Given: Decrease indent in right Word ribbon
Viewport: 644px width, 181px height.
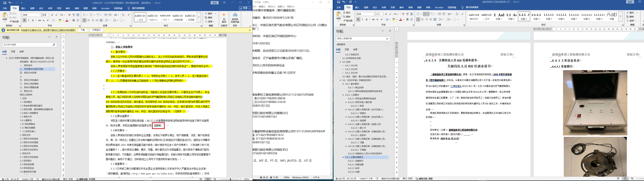Looking at the screenshot, I should tap(439, 14).
